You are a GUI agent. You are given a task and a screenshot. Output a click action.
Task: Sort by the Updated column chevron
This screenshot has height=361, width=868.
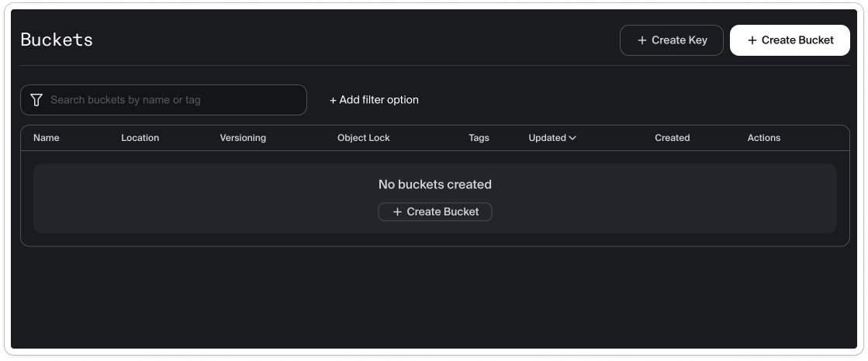tap(572, 138)
